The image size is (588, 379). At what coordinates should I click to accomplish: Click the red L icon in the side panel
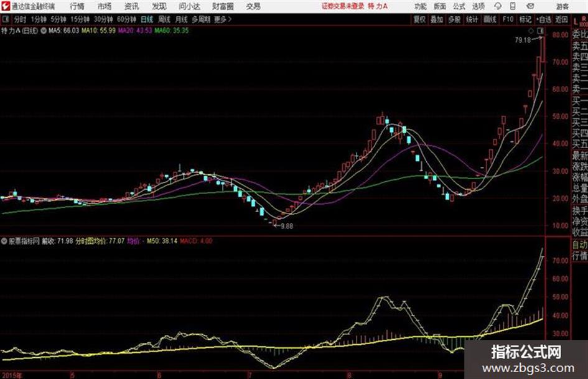click(x=576, y=22)
